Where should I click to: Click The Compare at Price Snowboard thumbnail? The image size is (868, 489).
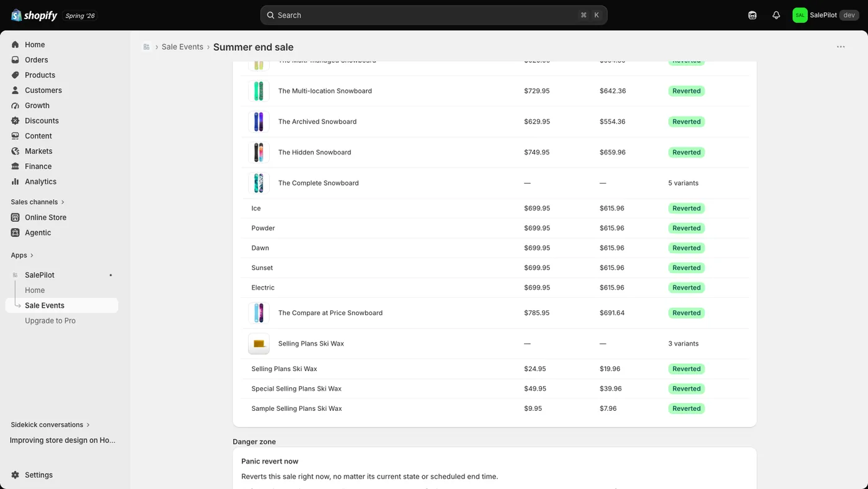coord(259,313)
